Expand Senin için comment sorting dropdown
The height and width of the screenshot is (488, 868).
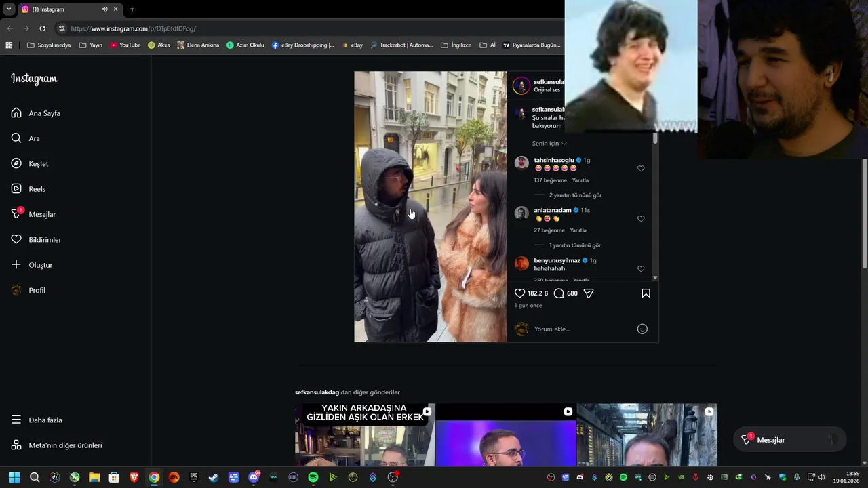549,144
